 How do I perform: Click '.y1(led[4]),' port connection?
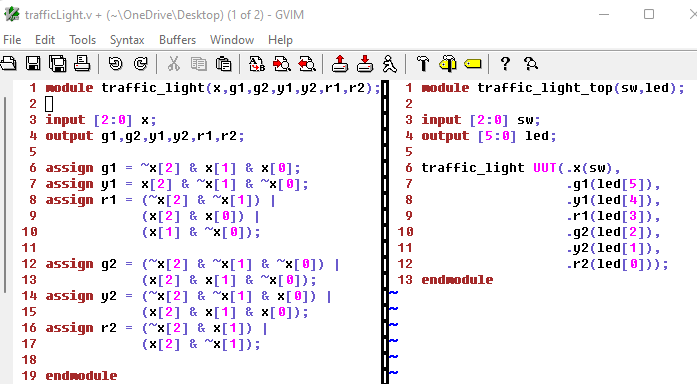click(613, 200)
